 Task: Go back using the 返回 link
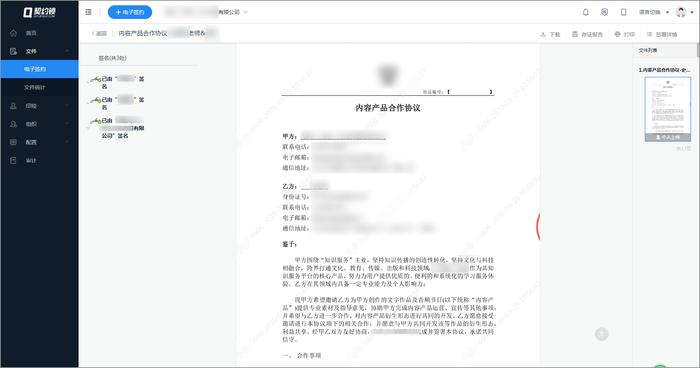[100, 33]
